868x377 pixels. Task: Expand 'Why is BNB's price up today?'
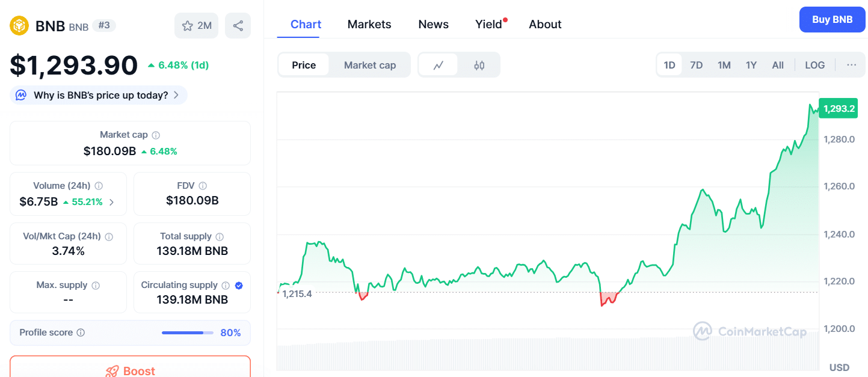coord(99,95)
